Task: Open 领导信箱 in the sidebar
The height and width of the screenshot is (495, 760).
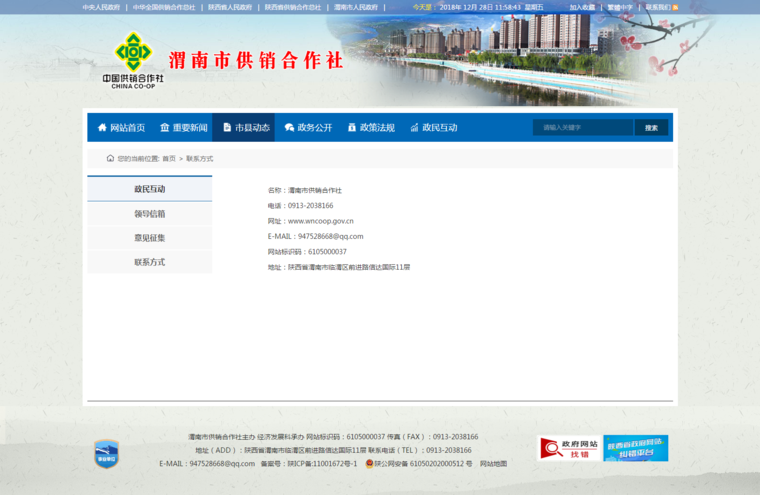Action: point(150,214)
